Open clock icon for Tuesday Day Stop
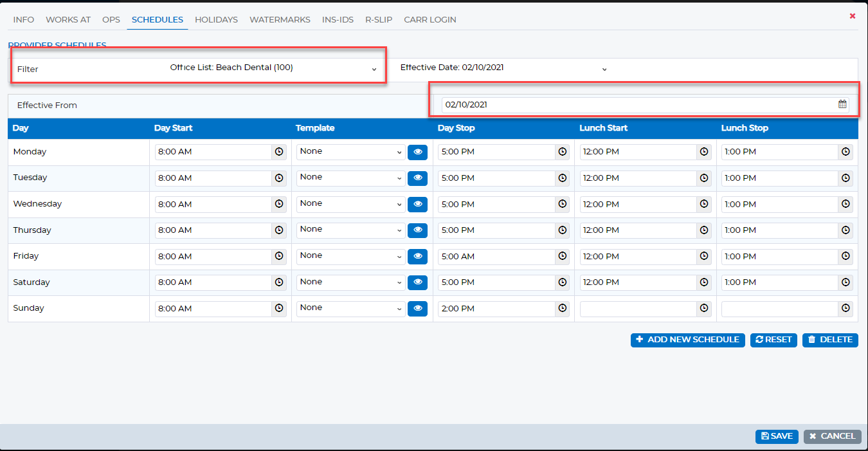Screen dimensions: 868x451 pyautogui.click(x=563, y=178)
